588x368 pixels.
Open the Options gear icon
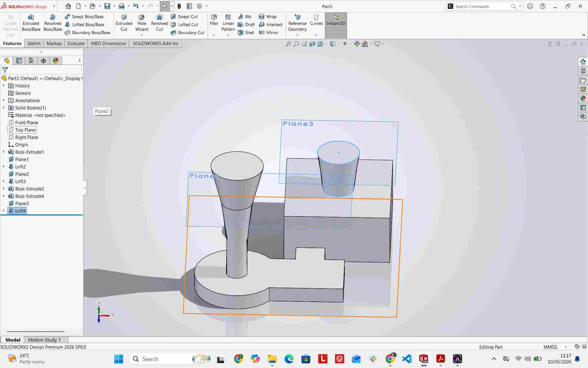click(199, 6)
